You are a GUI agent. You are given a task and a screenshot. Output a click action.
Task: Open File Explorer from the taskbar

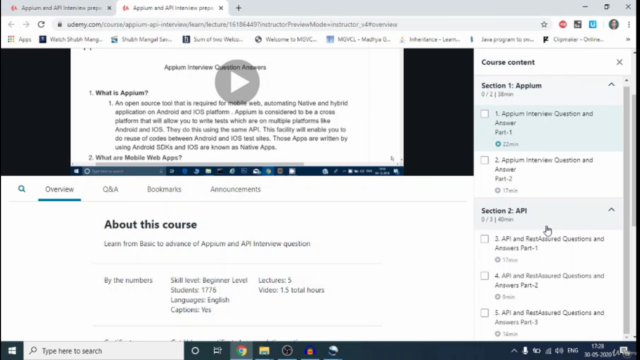(264, 351)
